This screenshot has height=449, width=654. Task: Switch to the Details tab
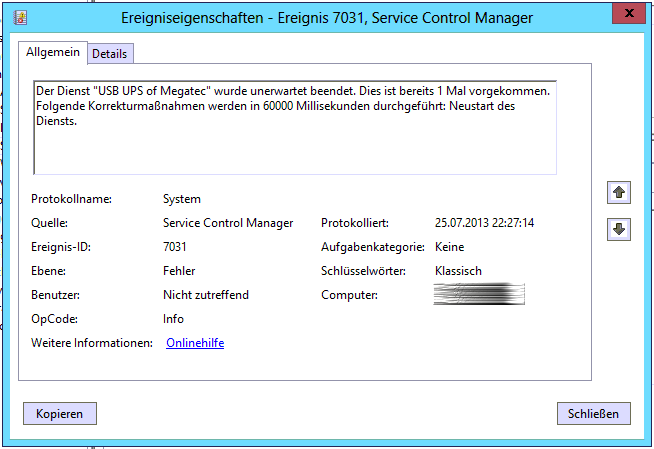coord(109,54)
